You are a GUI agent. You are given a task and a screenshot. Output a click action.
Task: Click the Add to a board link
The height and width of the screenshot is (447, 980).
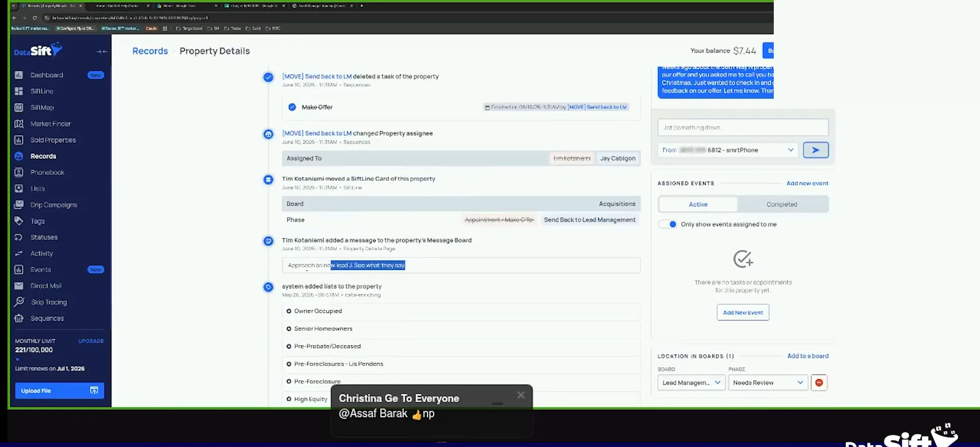click(x=807, y=356)
